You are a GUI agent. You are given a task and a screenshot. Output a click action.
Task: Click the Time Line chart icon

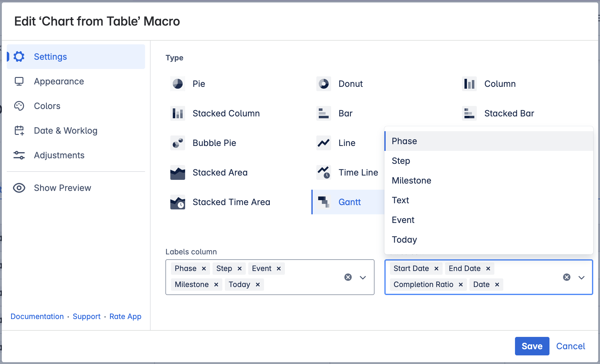coord(323,172)
